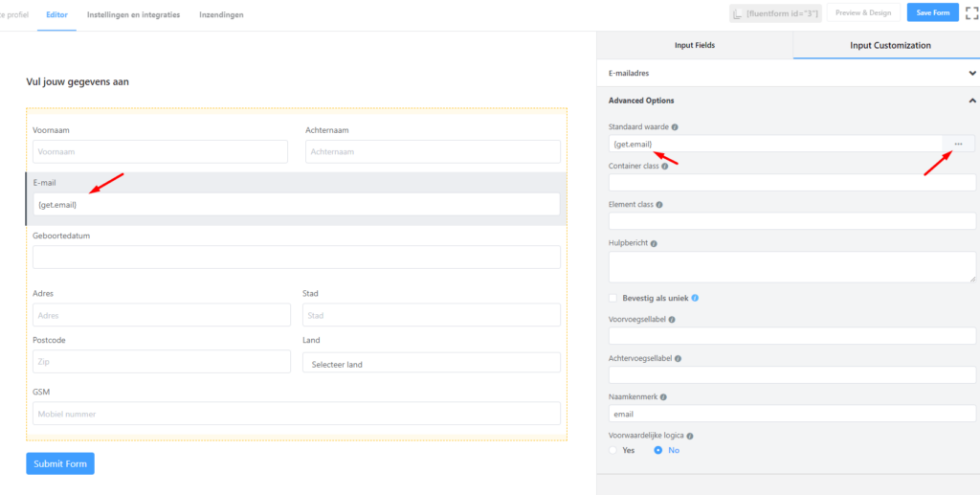Click info icon next to Hulpbericht

(x=654, y=243)
